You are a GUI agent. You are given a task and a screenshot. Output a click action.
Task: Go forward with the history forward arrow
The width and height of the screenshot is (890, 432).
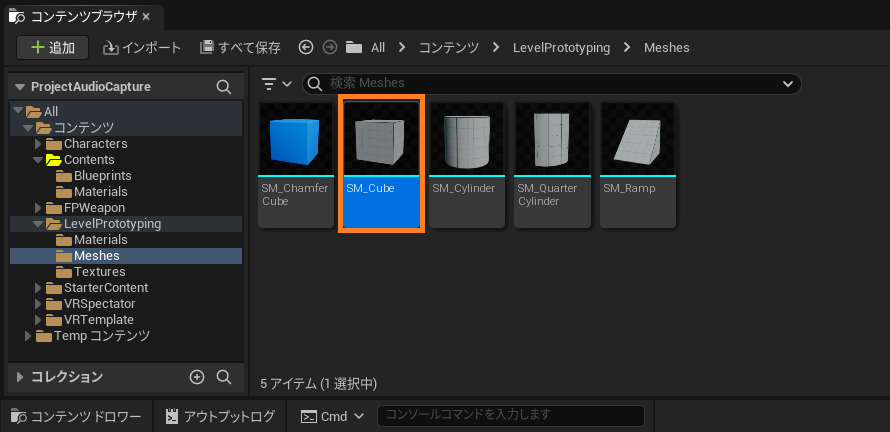click(330, 48)
